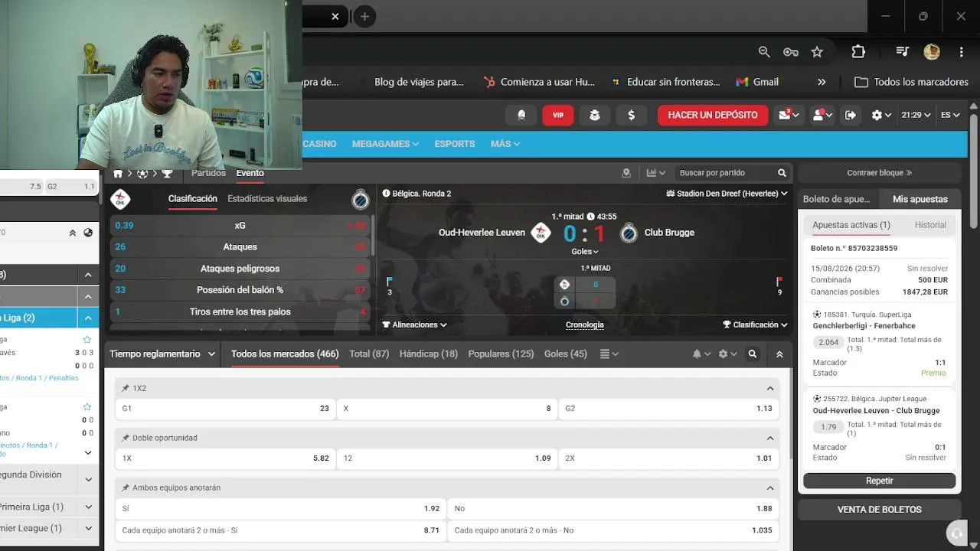Open the rocket promotions icon in site header
Image resolution: width=980 pixels, height=551 pixels.
[521, 115]
